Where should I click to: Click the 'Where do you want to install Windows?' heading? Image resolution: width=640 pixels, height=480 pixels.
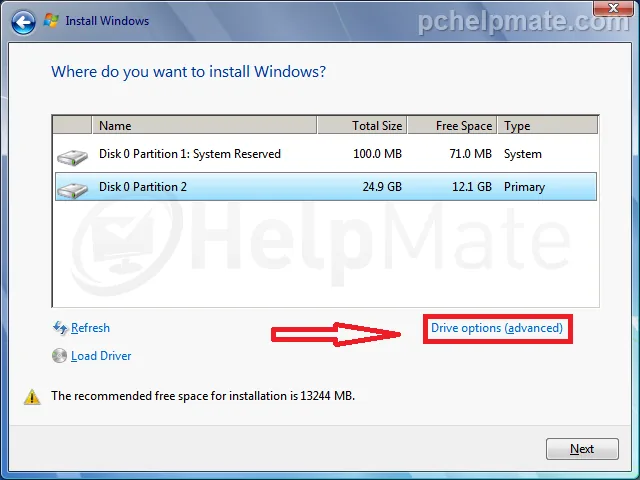[x=189, y=72]
